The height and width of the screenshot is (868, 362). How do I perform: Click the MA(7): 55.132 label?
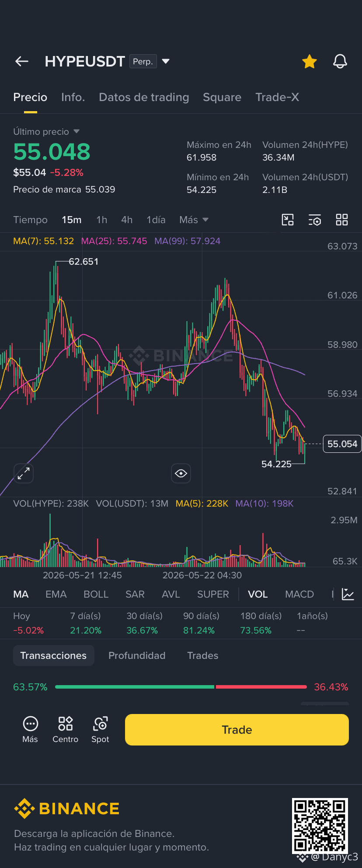[x=44, y=241]
